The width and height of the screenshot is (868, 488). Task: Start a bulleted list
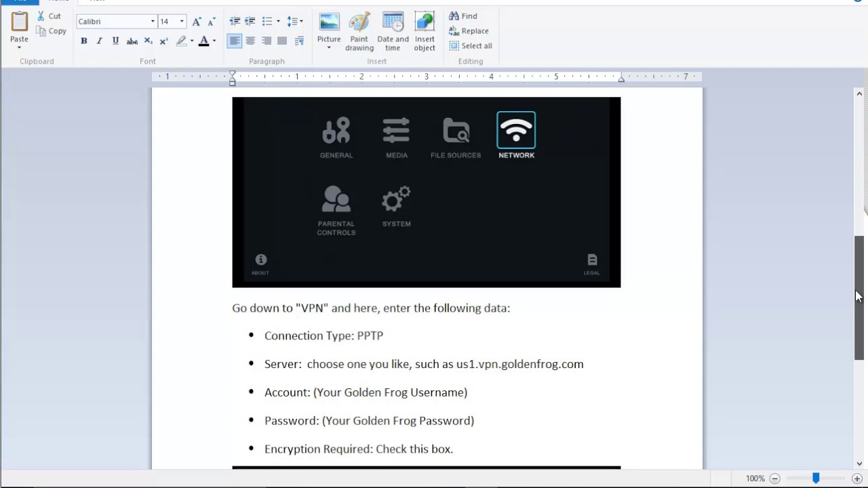267,22
